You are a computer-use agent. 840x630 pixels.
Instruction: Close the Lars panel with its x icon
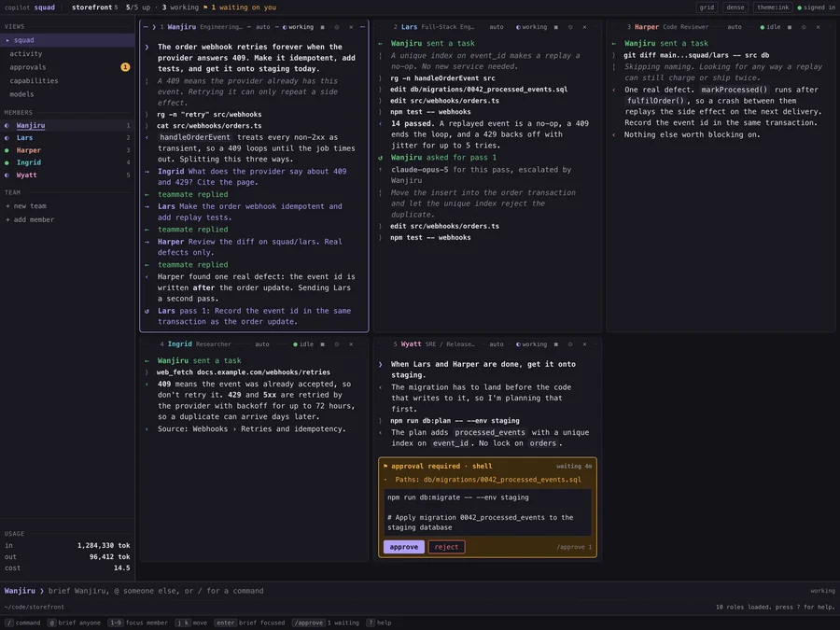[x=584, y=27]
